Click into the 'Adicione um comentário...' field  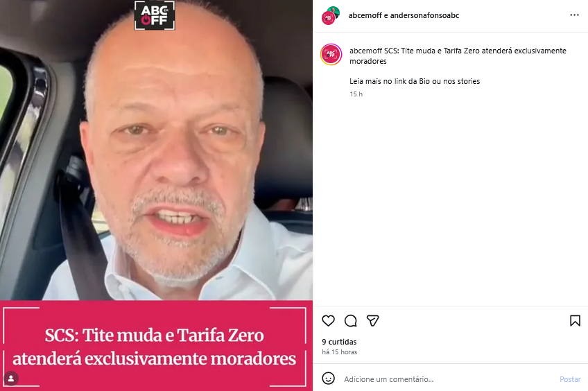(x=448, y=379)
